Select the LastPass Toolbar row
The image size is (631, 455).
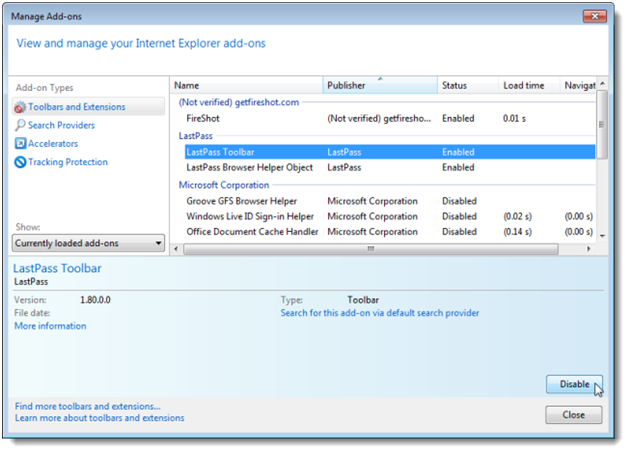click(x=390, y=152)
